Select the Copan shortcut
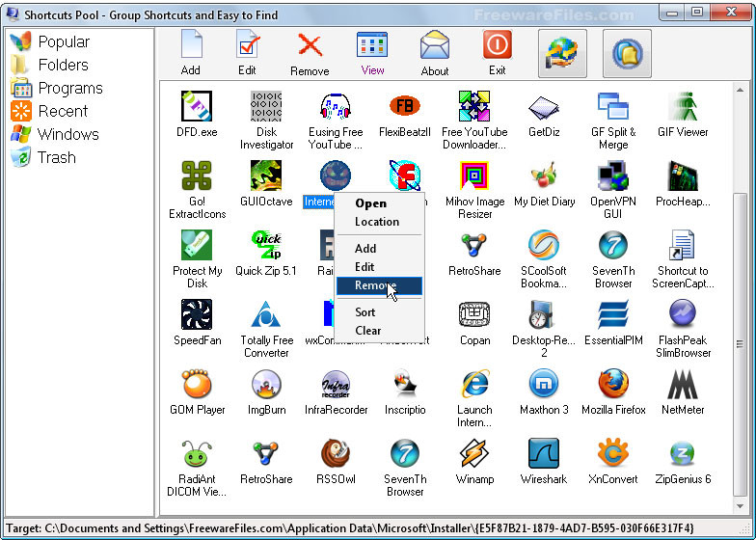756x540 pixels. tap(474, 322)
